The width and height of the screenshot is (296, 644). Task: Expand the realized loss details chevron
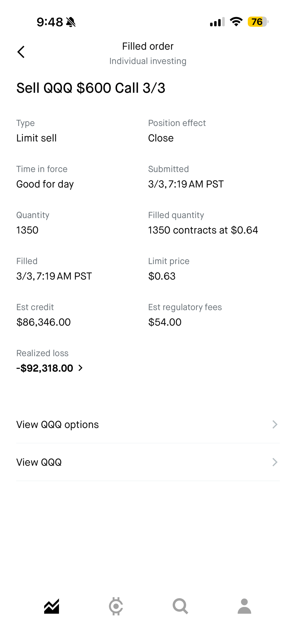tap(81, 368)
